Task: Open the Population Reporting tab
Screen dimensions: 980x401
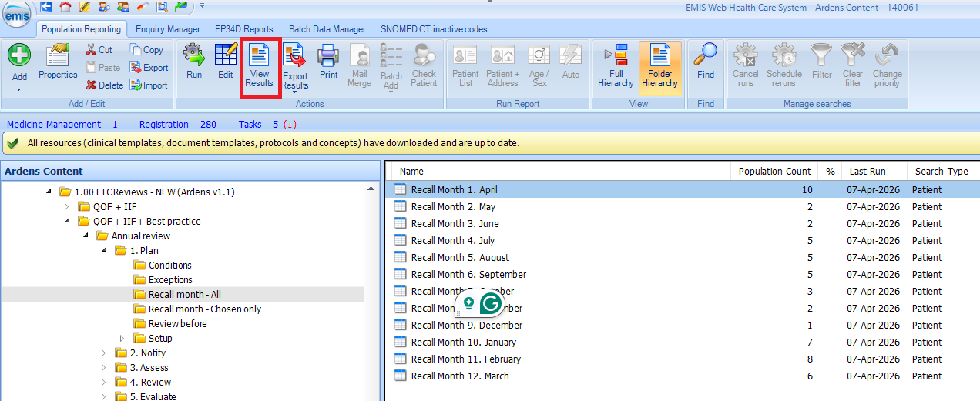Action: click(81, 29)
